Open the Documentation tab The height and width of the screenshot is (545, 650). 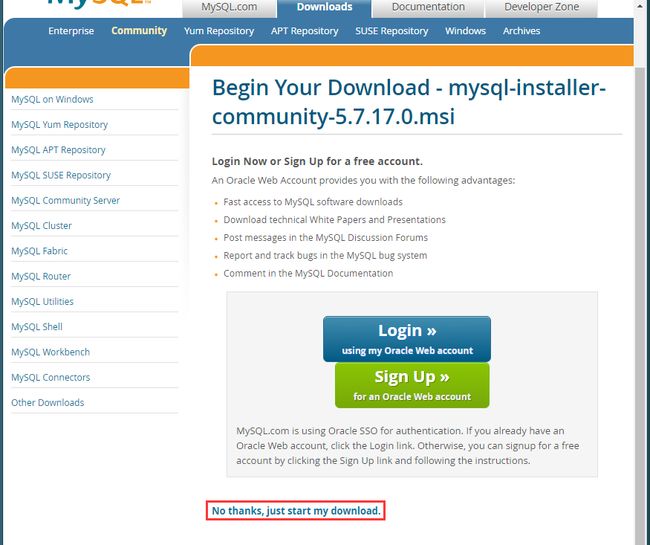point(428,8)
